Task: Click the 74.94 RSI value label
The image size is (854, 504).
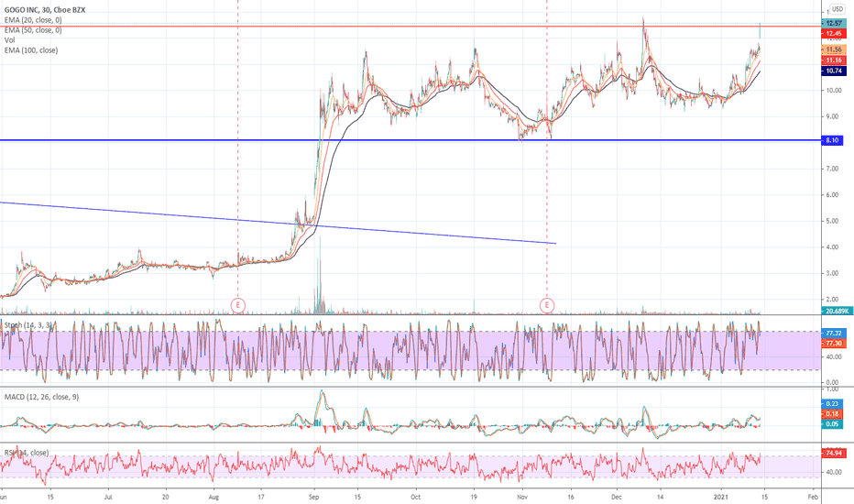Action: (833, 453)
